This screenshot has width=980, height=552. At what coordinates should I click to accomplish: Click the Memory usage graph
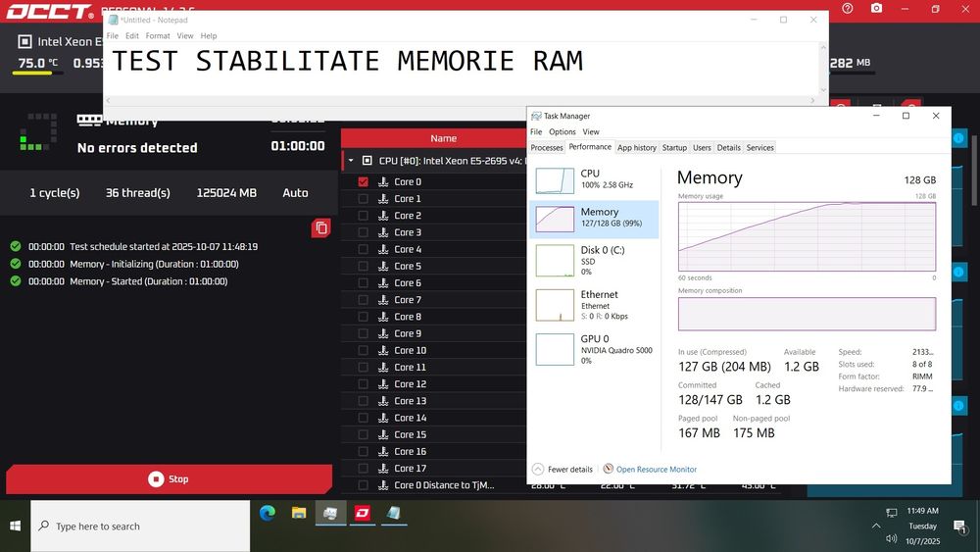tap(807, 236)
